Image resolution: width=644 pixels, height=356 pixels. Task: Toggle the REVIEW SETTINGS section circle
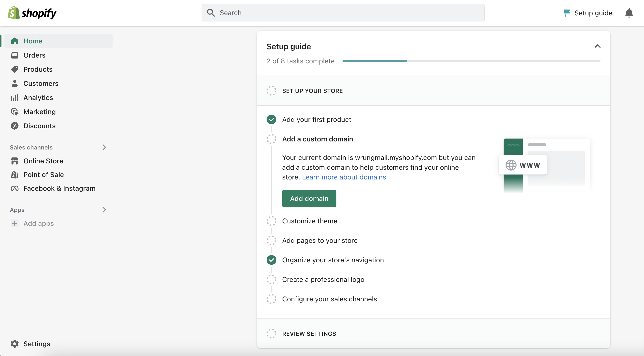[x=271, y=334]
